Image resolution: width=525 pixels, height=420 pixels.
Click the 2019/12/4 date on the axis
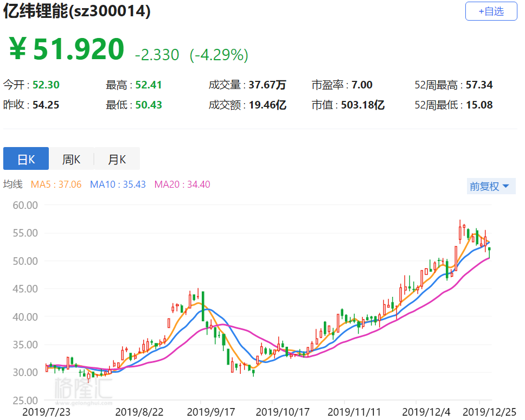click(426, 412)
